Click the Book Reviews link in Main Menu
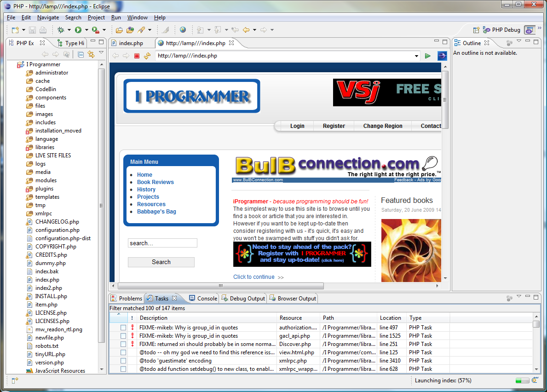Screen dimensions: 547x392 (155, 182)
